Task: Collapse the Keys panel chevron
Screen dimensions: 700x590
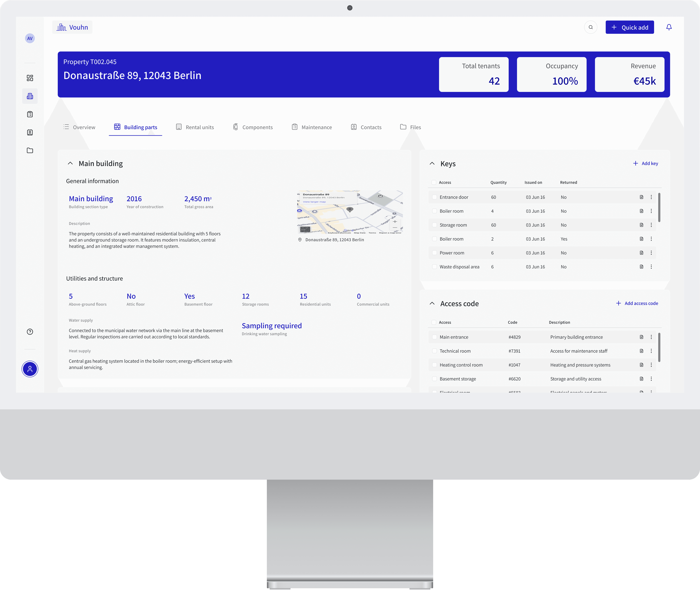Action: (x=432, y=164)
